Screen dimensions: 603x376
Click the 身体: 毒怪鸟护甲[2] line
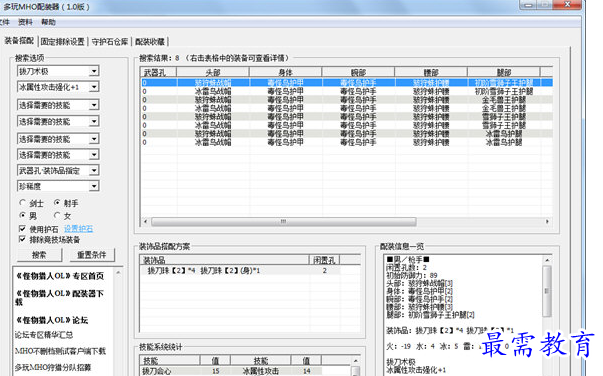tap(419, 291)
